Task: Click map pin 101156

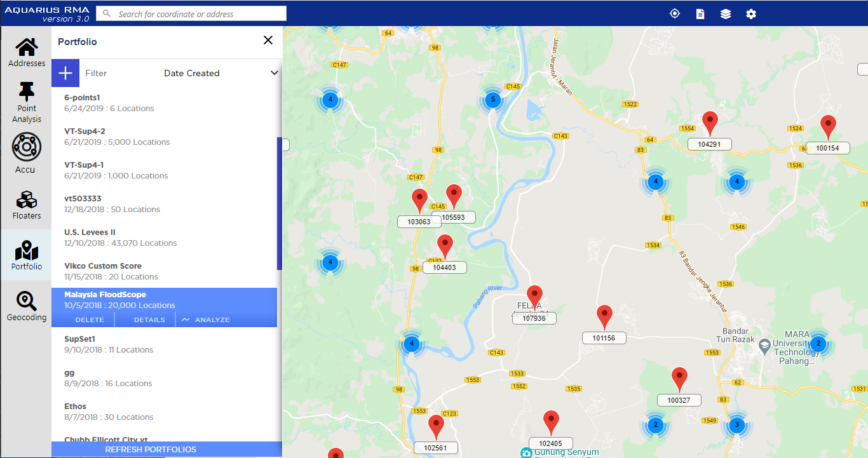Action: [604, 316]
